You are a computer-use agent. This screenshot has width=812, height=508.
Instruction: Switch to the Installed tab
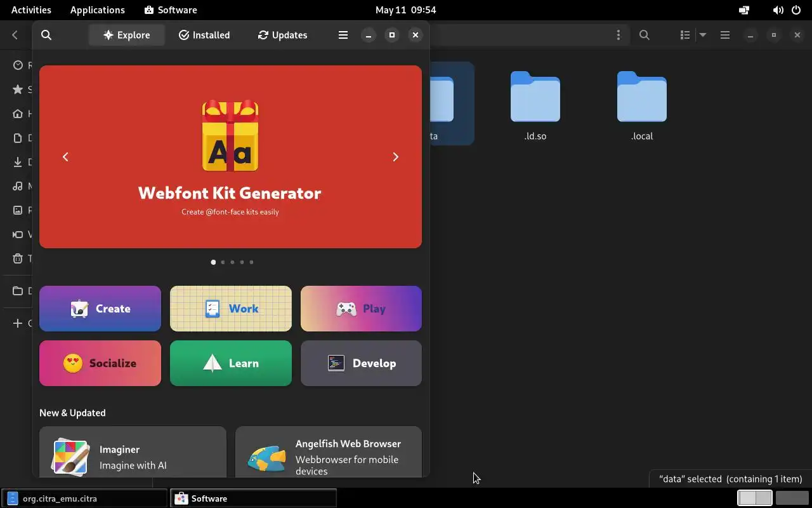pyautogui.click(x=204, y=35)
